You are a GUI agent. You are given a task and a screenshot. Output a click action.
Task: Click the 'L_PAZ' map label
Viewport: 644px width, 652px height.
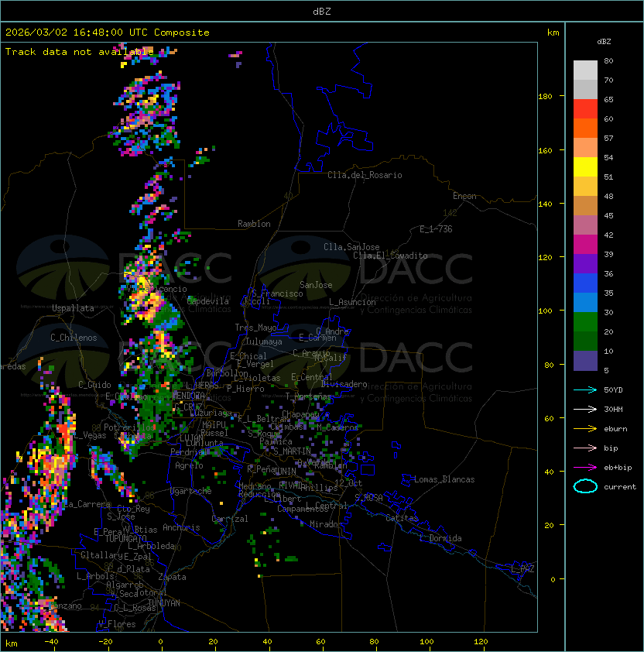[522, 569]
